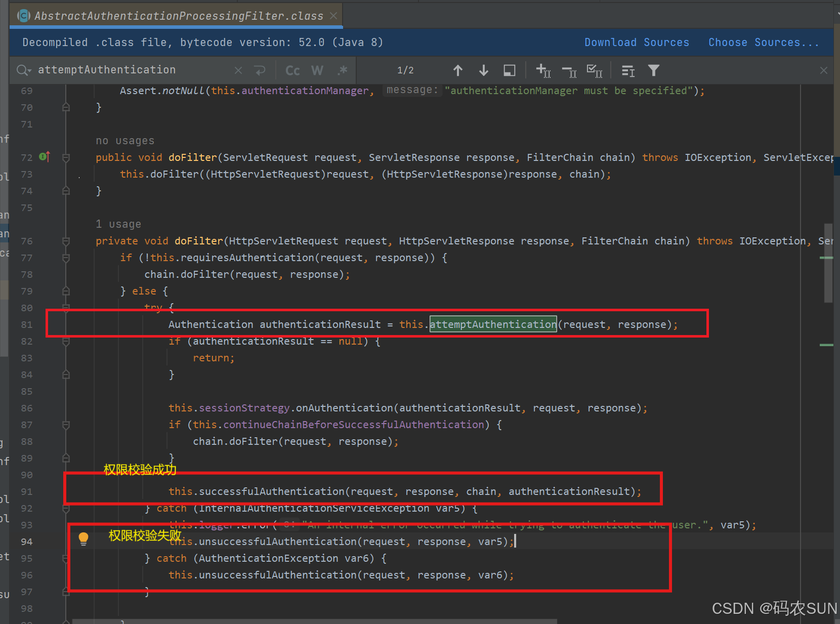Click the fold end marker at line 70

(66, 107)
